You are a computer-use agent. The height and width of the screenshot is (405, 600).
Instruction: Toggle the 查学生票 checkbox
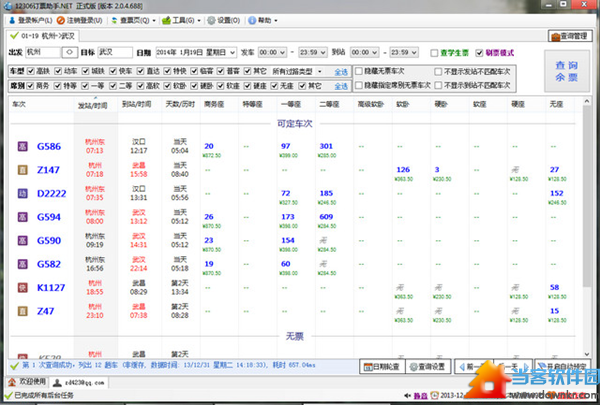click(x=433, y=52)
